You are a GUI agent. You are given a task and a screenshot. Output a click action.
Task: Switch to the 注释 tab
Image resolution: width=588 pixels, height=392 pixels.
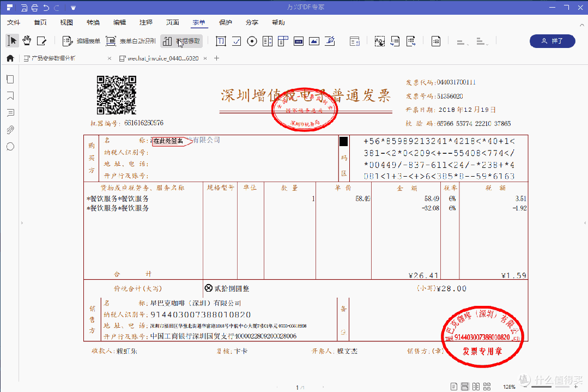click(146, 22)
